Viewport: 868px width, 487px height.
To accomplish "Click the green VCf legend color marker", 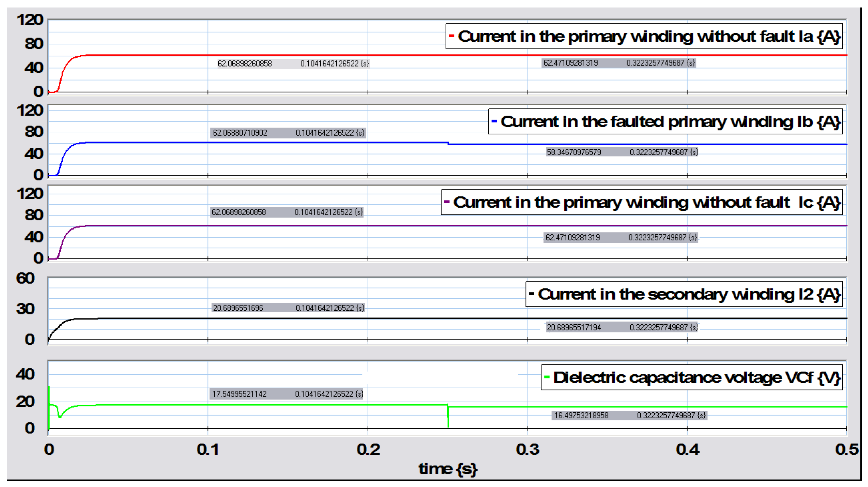I will click(x=547, y=376).
